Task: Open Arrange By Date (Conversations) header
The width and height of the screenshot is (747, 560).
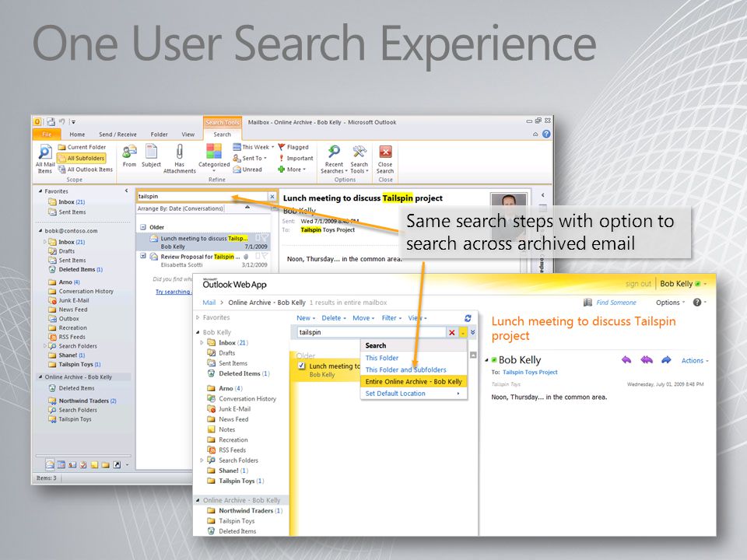Action: coord(181,208)
